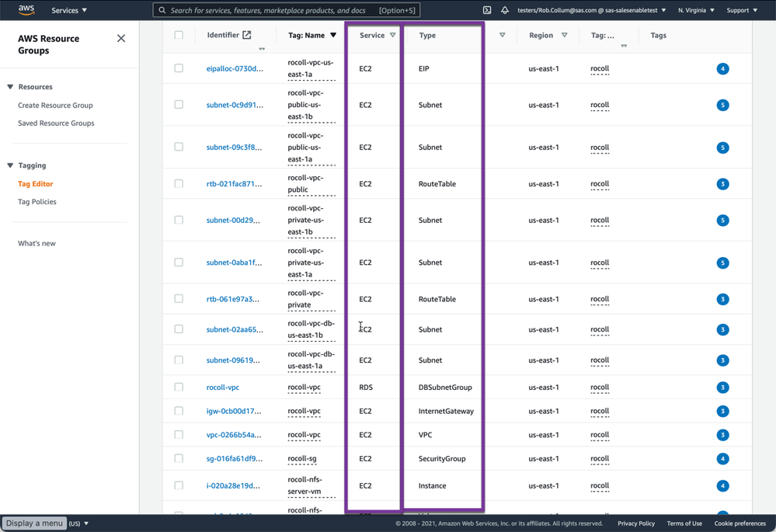Select the checkbox for rtb-021fac871 row
Image resolution: width=776 pixels, height=532 pixels.
(x=179, y=183)
